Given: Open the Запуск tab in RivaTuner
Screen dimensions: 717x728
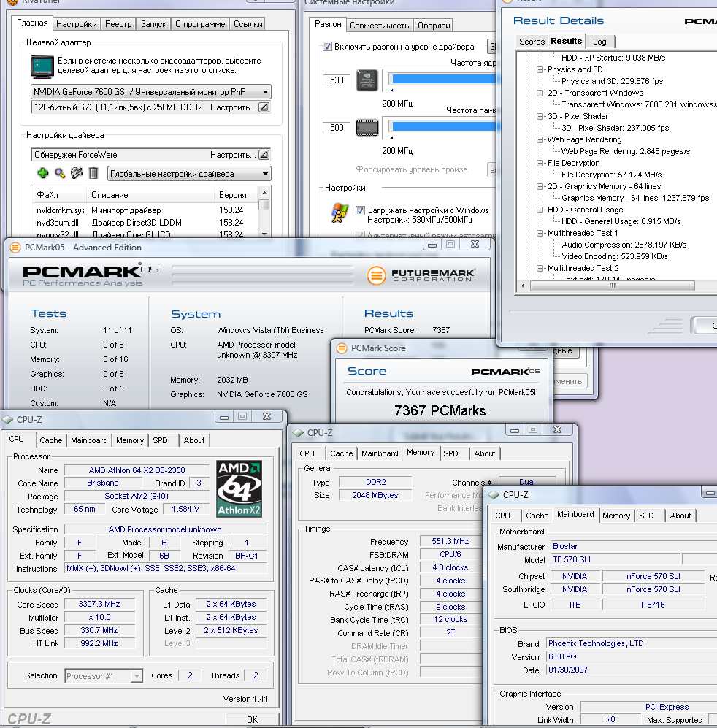Looking at the screenshot, I should click(153, 24).
